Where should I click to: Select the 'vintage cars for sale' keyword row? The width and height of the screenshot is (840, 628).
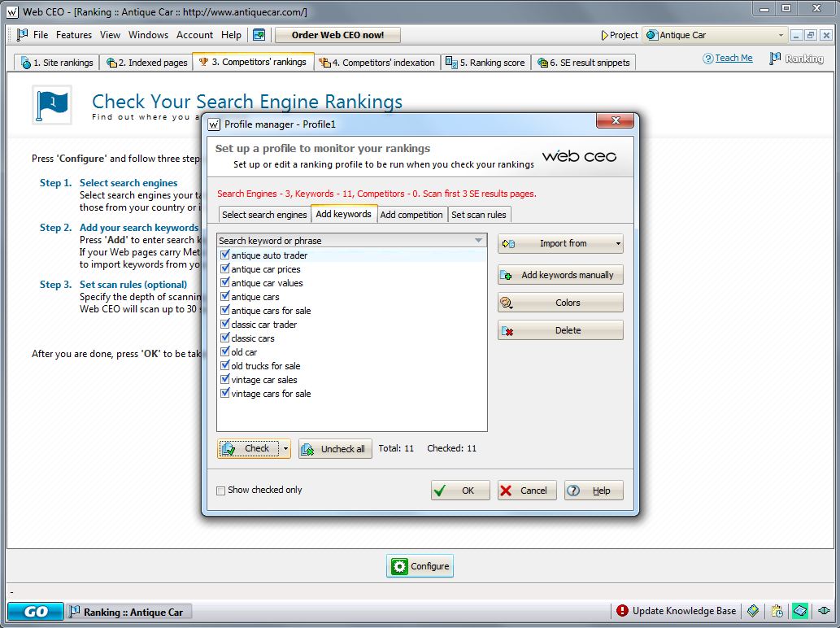coord(351,394)
